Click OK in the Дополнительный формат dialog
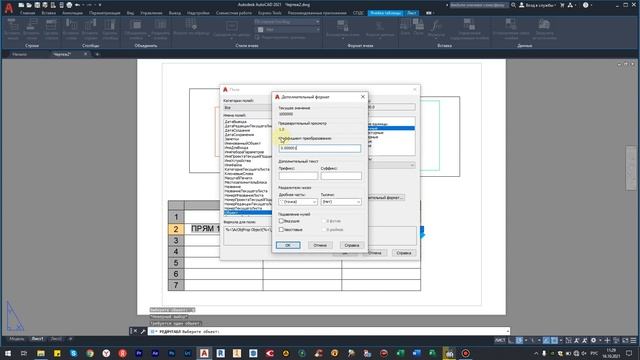The width and height of the screenshot is (640, 360). tap(288, 245)
